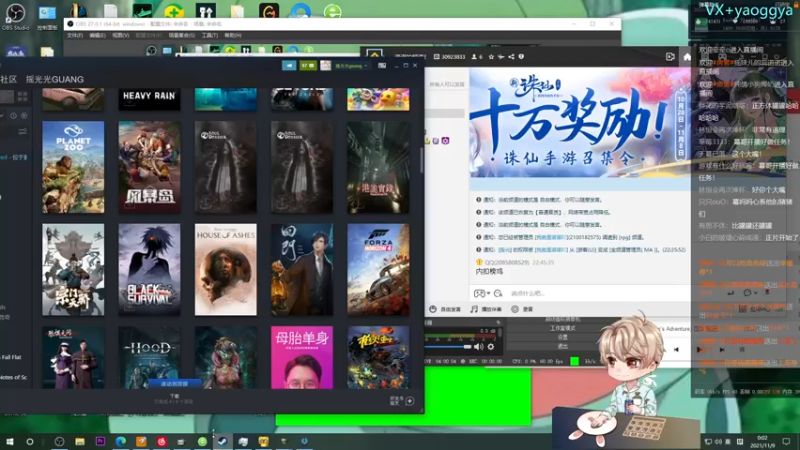Screen dimensions: 800x450
Task: Click star favorite icon in channel header
Action: (x=491, y=57)
